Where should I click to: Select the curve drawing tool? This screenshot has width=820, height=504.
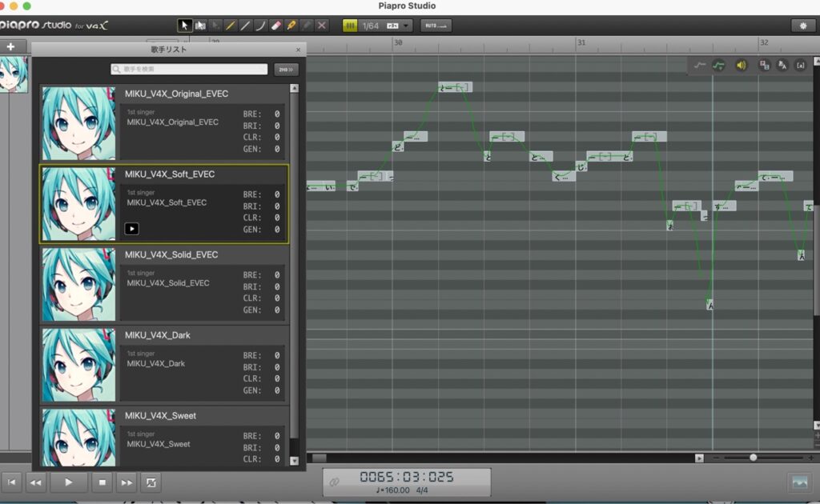260,25
